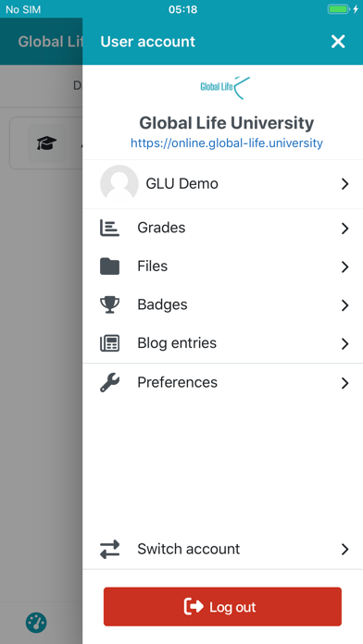363x644 pixels.
Task: Click the Switch account arrows icon
Action: [110, 549]
